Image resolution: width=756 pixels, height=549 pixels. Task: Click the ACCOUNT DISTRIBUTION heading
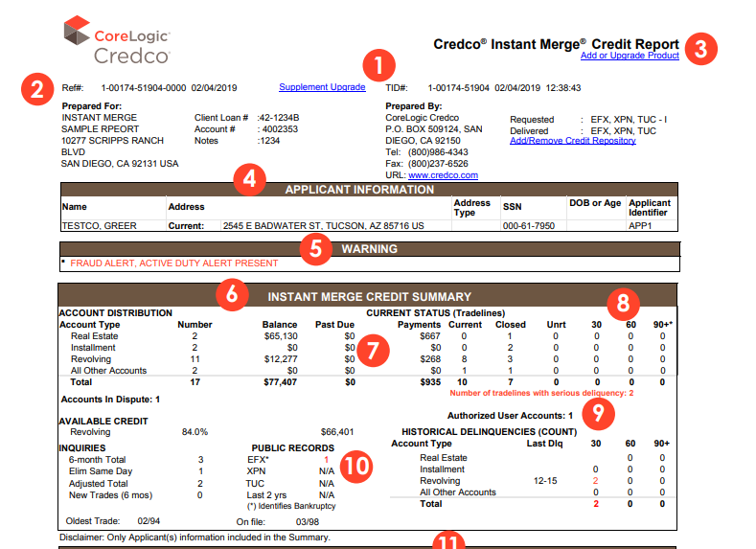pos(115,312)
